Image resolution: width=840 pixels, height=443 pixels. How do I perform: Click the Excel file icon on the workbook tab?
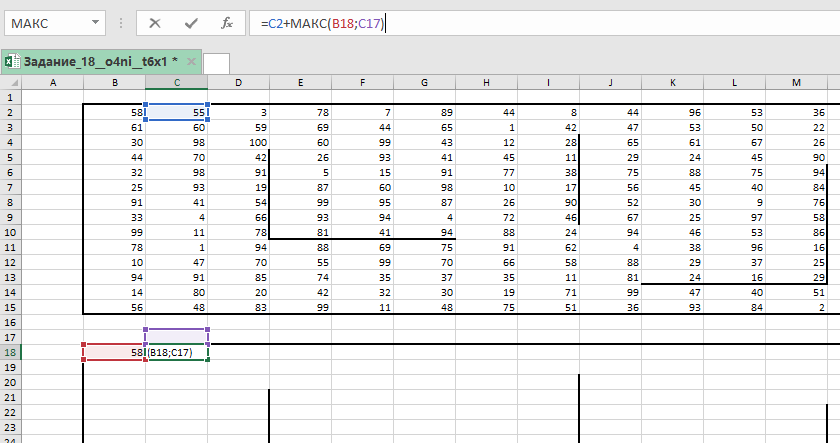click(x=11, y=62)
